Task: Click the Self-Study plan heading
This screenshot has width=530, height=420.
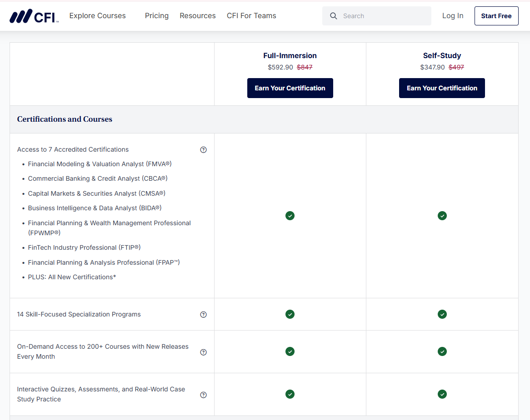Action: (442, 56)
